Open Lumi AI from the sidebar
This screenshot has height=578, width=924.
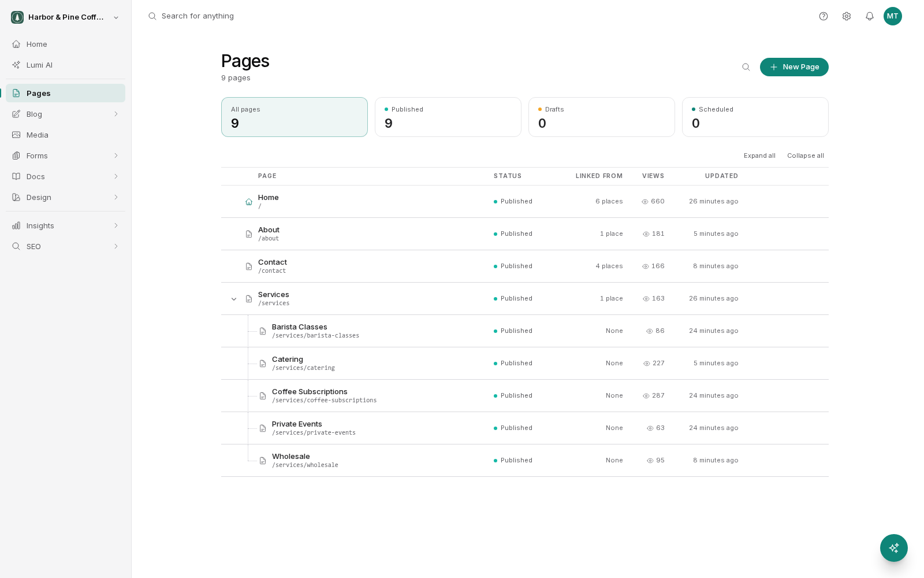click(65, 65)
